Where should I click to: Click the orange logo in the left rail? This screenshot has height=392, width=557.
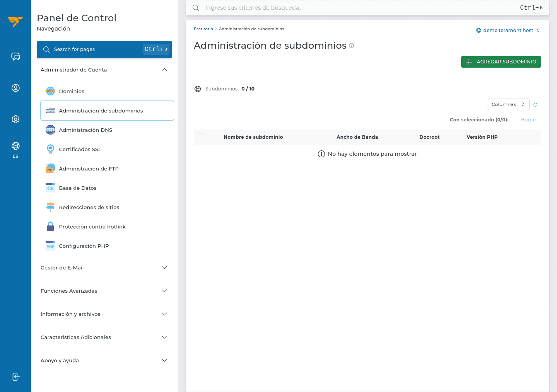tap(15, 22)
